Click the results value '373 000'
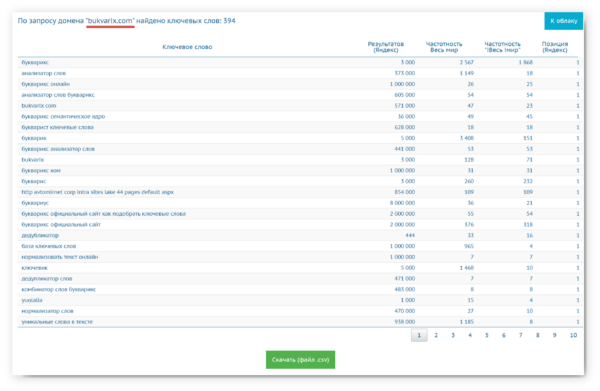This screenshot has height=391, width=600. click(404, 73)
